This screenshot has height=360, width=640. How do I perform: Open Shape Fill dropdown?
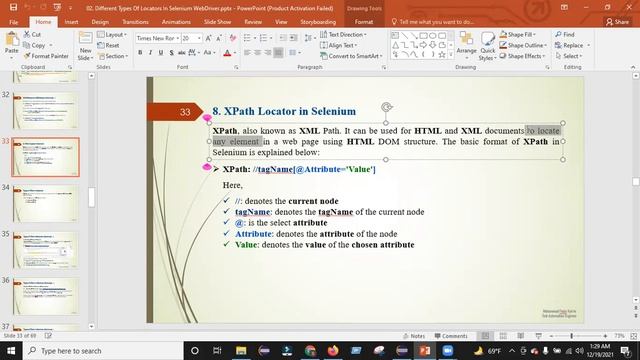pyautogui.click(x=518, y=35)
